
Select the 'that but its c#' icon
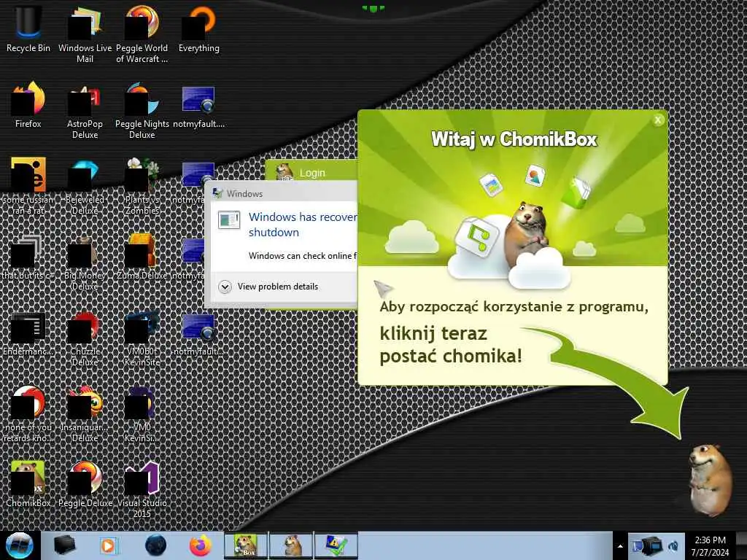point(28,257)
